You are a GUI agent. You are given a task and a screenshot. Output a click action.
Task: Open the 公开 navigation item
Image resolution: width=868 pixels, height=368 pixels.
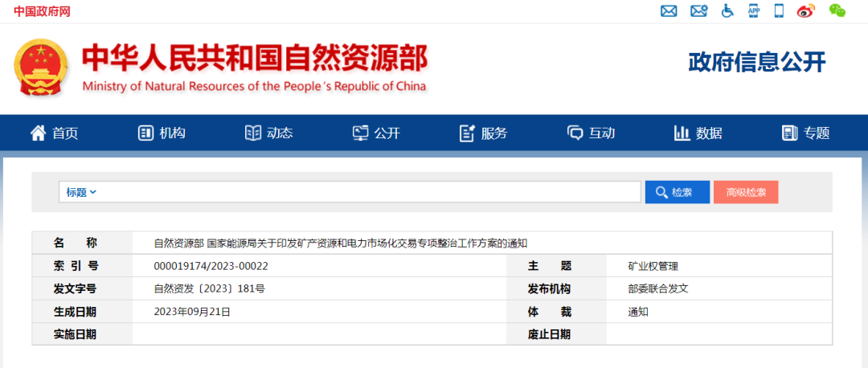[376, 133]
